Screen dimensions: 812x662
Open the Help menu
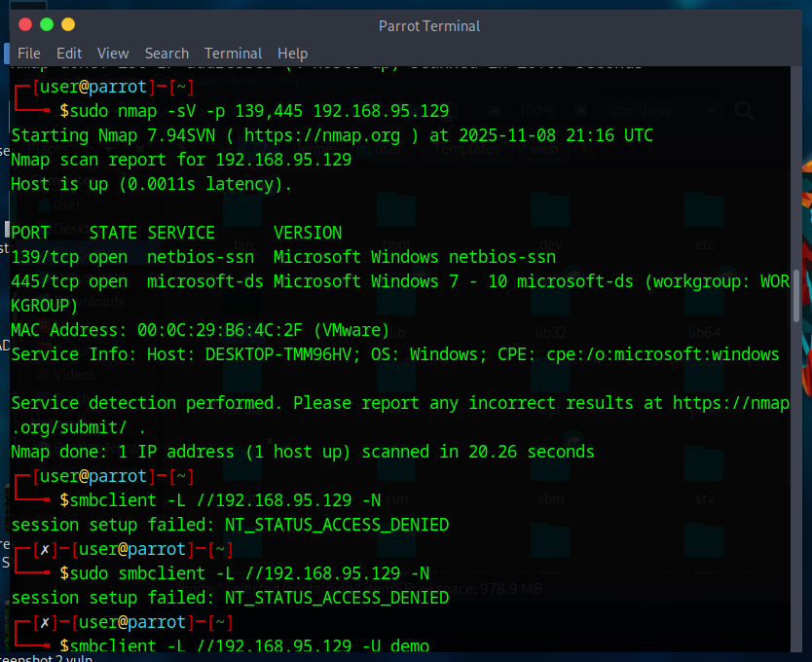point(293,54)
